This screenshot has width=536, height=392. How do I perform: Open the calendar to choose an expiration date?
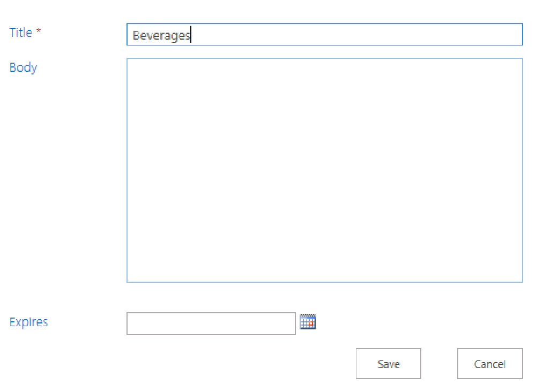308,322
